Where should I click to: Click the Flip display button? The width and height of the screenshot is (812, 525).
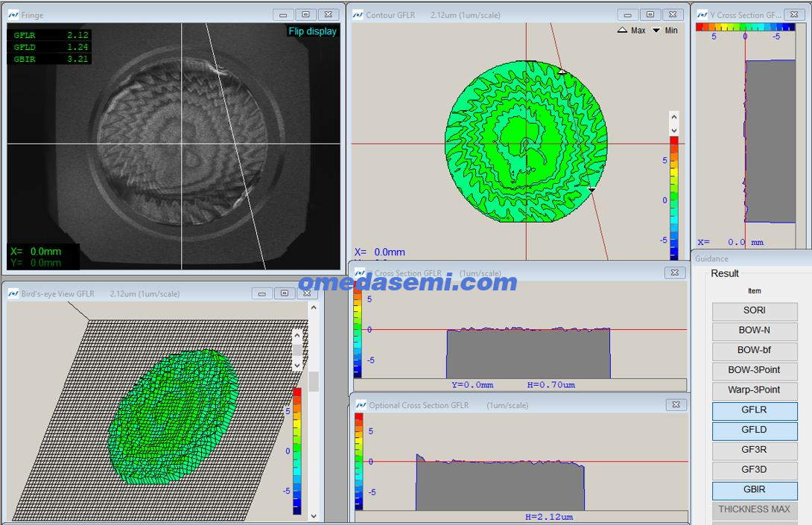click(x=312, y=31)
